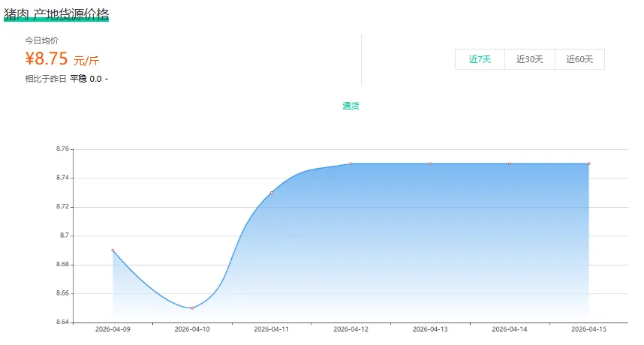The width and height of the screenshot is (644, 345).
Task: Click the 2026-04-15 final data point
Action: point(588,163)
